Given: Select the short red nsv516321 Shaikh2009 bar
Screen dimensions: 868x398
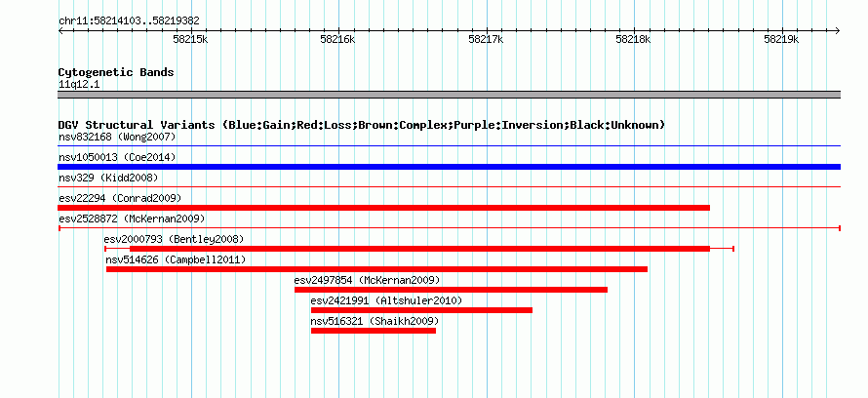Looking at the screenshot, I should pyautogui.click(x=374, y=331).
